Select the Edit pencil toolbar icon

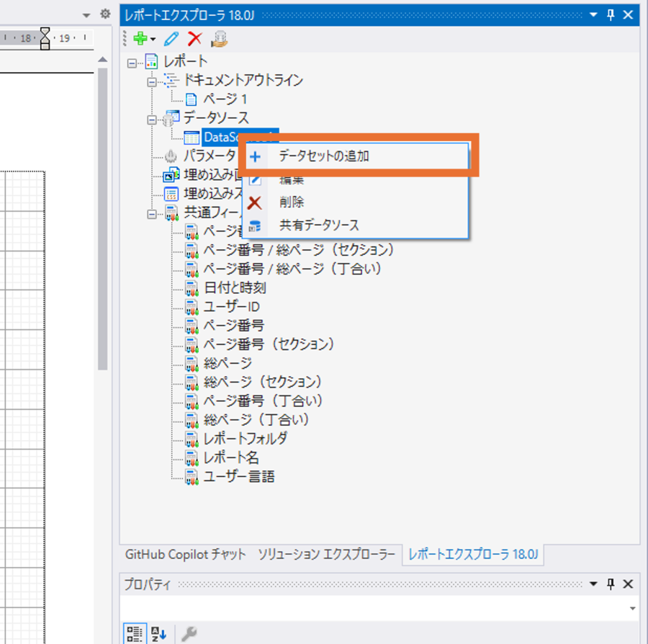pyautogui.click(x=171, y=39)
